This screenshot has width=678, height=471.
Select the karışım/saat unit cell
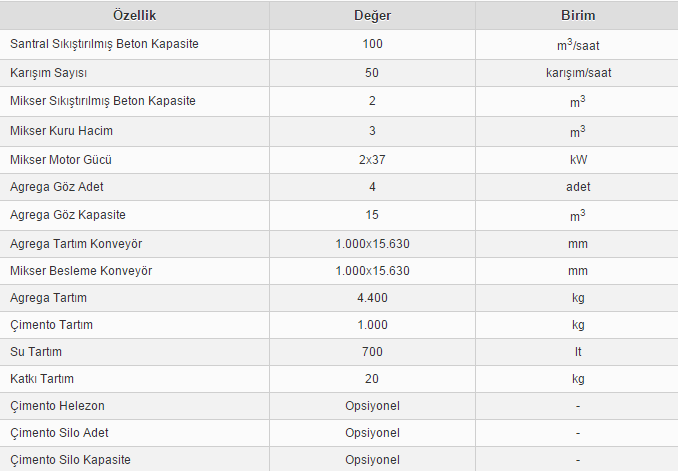pyautogui.click(x=578, y=74)
